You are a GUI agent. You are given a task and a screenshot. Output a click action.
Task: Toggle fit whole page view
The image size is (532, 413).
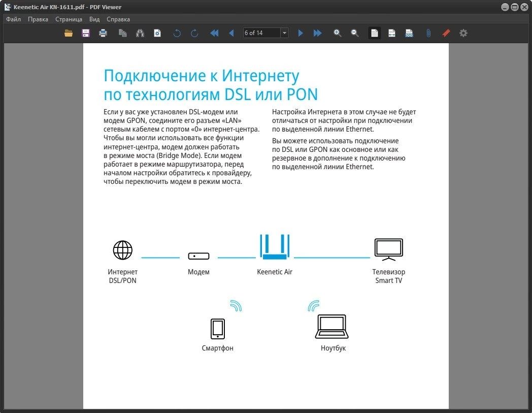point(374,33)
